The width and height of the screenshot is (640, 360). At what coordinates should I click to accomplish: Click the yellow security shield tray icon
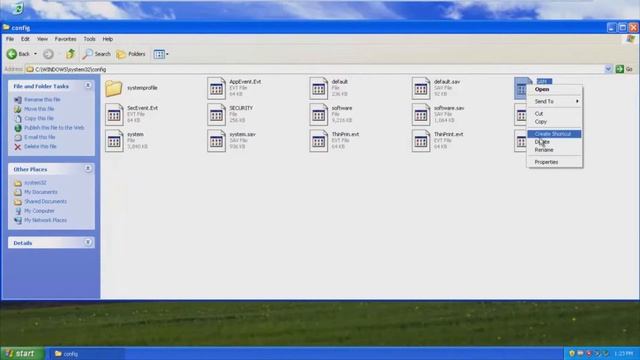[572, 353]
